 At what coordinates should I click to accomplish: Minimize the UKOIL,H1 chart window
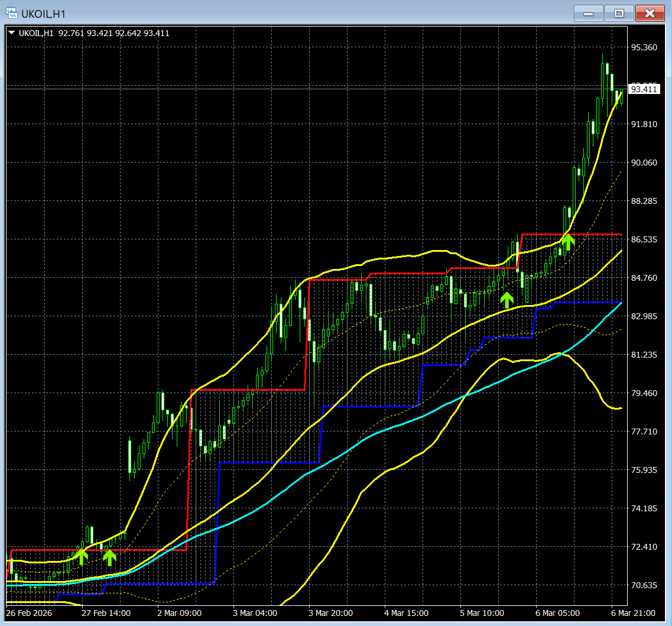pos(589,14)
